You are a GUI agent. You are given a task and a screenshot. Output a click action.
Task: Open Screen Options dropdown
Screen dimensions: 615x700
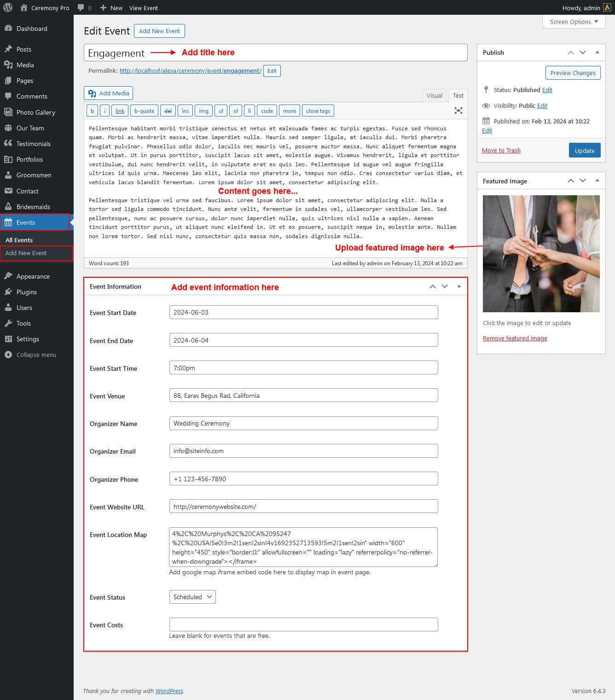pos(574,22)
